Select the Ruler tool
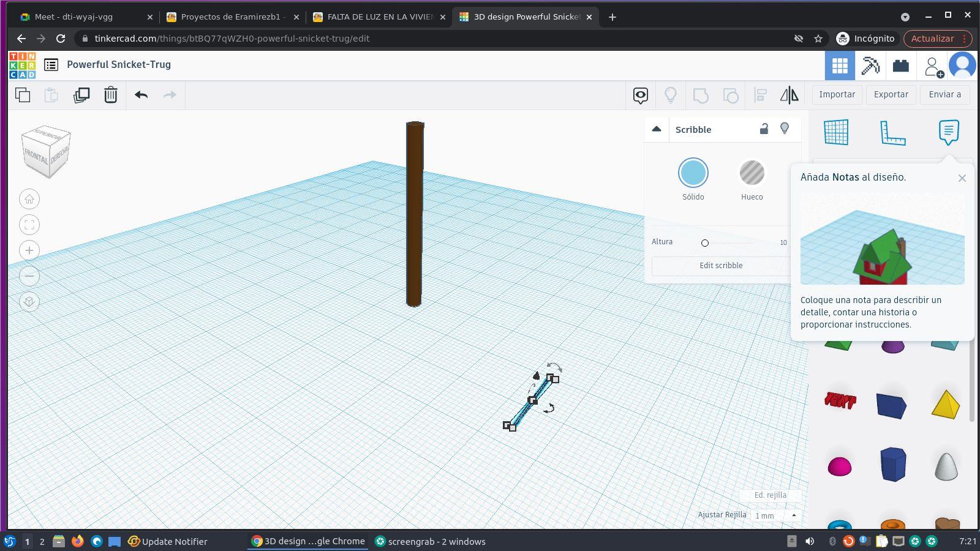Image resolution: width=980 pixels, height=551 pixels. coord(892,132)
